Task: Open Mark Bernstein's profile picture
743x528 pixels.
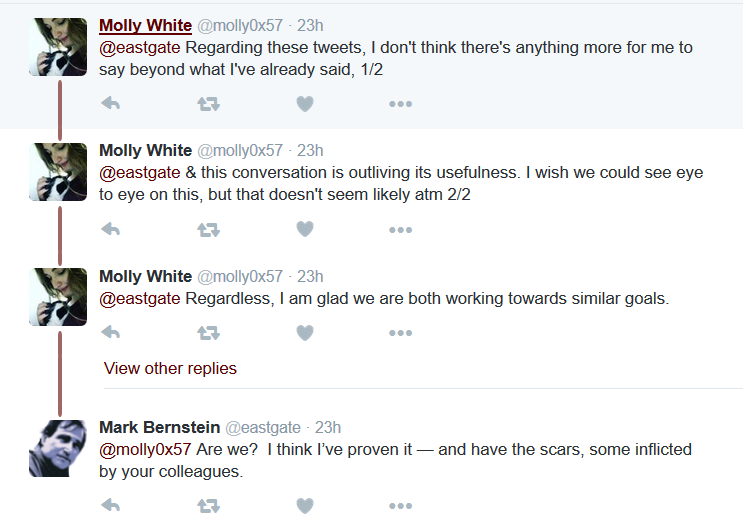Action: [58, 448]
